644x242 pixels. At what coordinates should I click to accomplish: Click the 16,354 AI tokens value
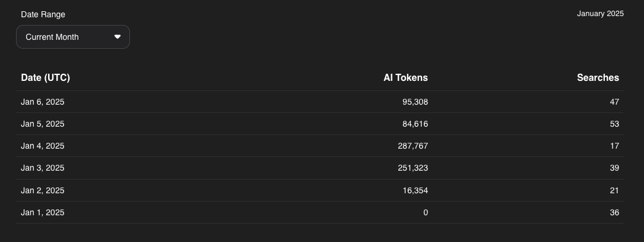(415, 190)
